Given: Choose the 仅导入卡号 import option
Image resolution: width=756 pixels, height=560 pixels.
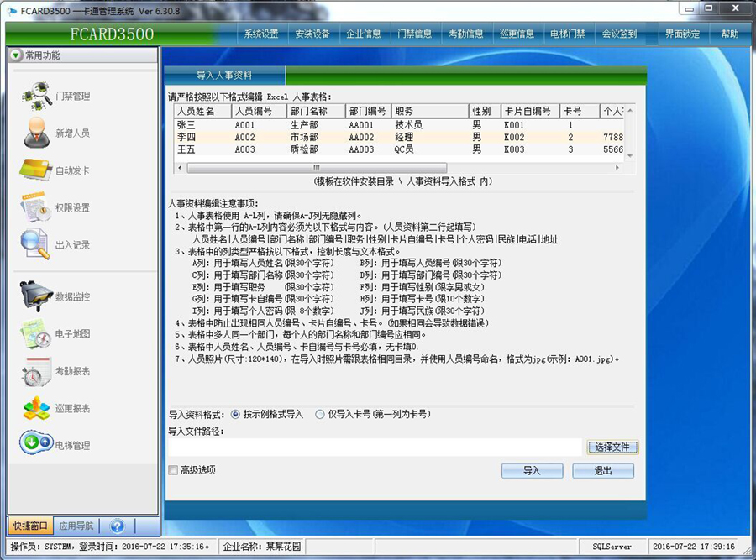Looking at the screenshot, I should tap(321, 414).
